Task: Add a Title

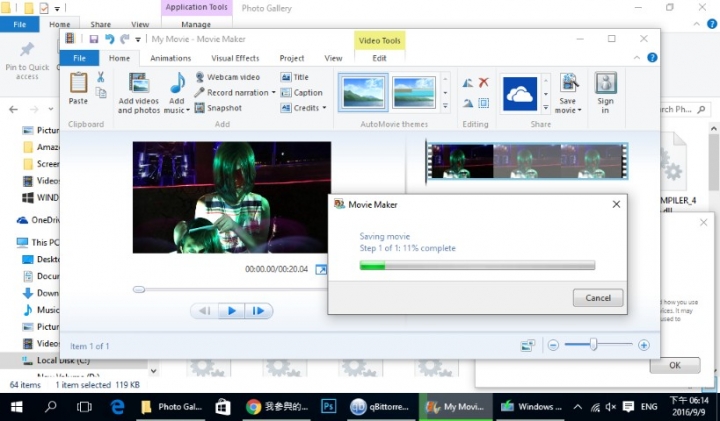Action: click(295, 77)
